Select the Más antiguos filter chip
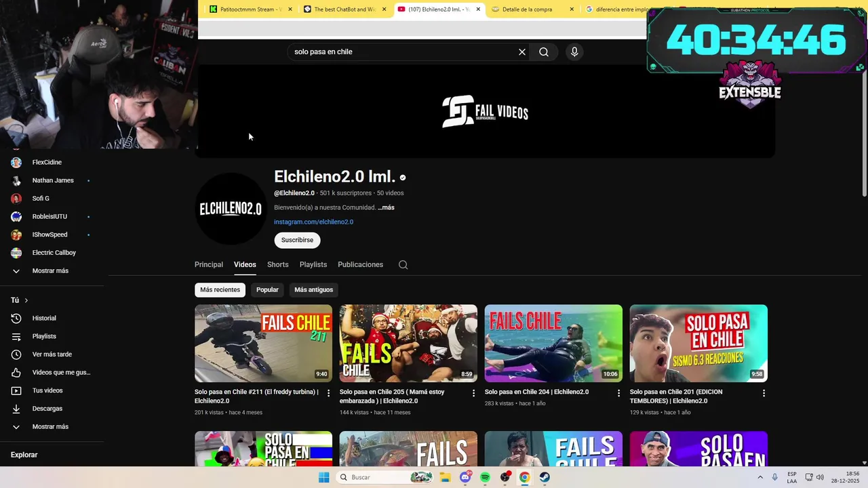The height and width of the screenshot is (488, 868). 314,290
